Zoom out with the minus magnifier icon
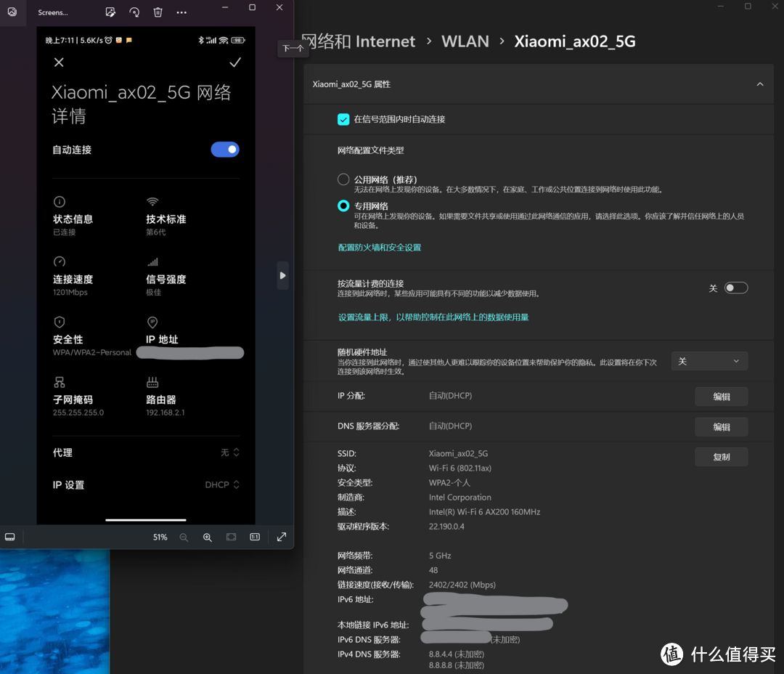This screenshot has width=784, height=674. 184,537
